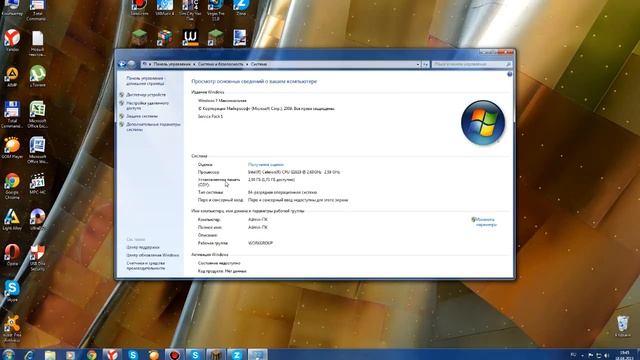Switch to Yandex browser taskbar button

112,355
